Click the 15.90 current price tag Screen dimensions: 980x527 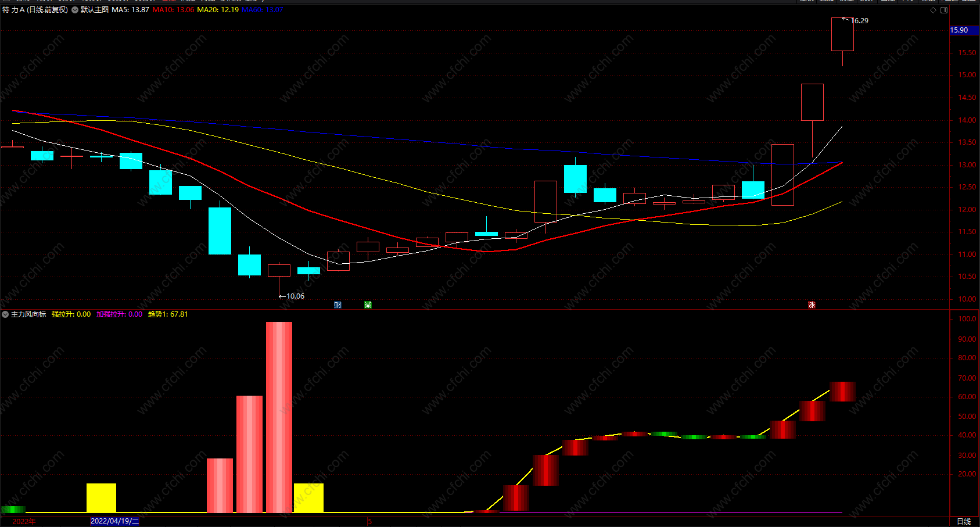pos(964,30)
